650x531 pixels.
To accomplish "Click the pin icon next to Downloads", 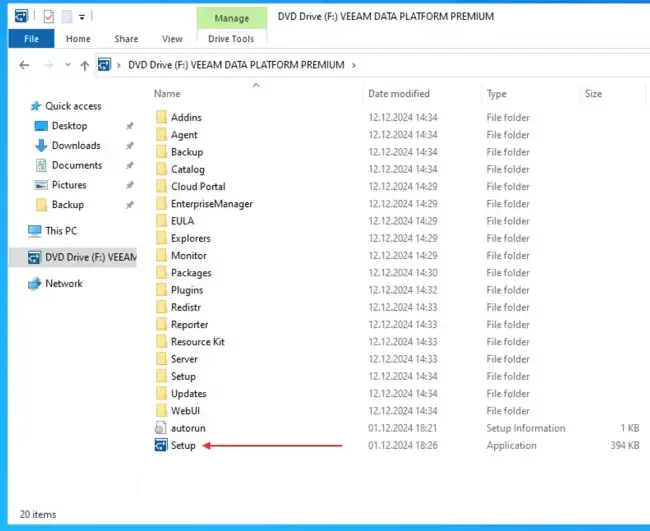I will (130, 145).
